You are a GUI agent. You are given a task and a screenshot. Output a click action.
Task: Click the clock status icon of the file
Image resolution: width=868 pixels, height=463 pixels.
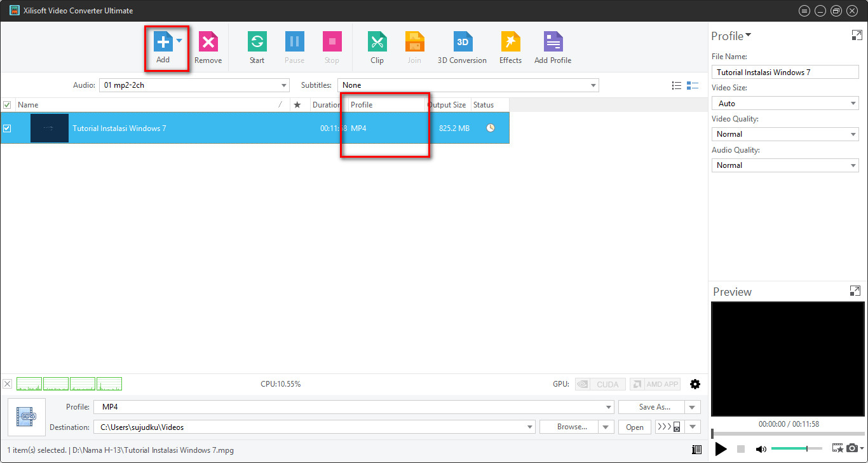(491, 128)
